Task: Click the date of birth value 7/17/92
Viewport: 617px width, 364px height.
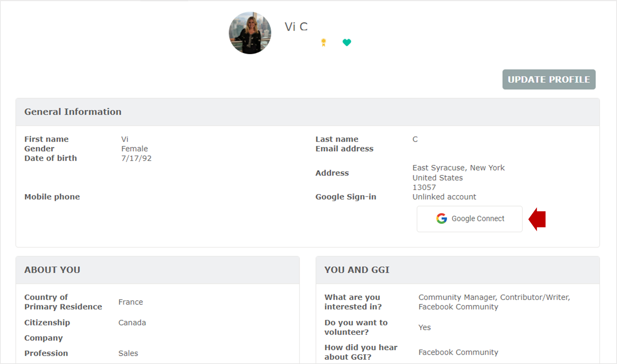Action: click(136, 158)
